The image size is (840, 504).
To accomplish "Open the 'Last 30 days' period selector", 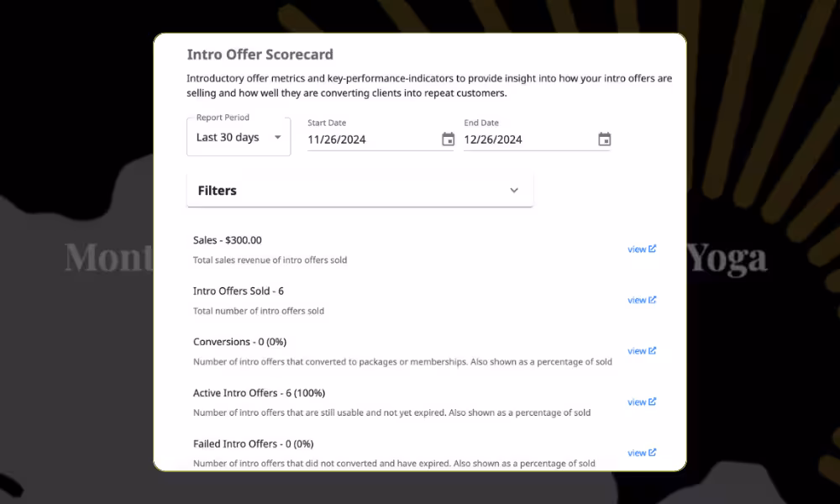I will (228, 138).
